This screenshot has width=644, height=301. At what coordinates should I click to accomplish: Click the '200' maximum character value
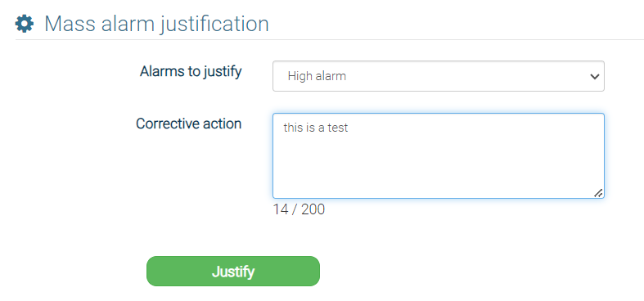coord(313,209)
